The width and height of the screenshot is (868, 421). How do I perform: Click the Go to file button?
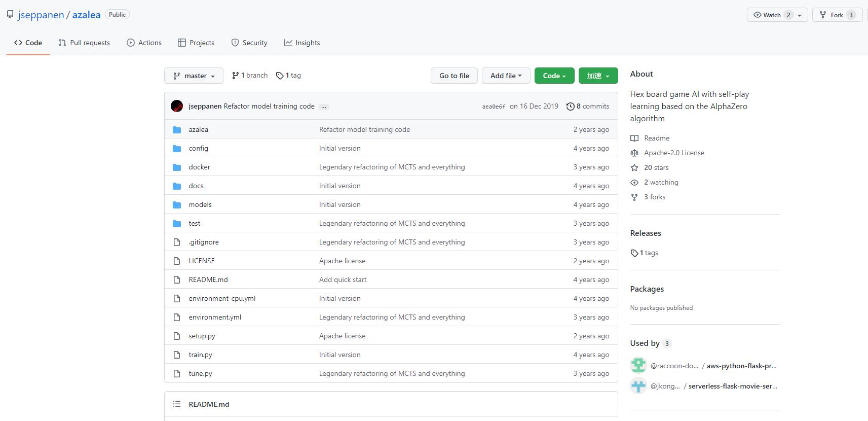(455, 76)
